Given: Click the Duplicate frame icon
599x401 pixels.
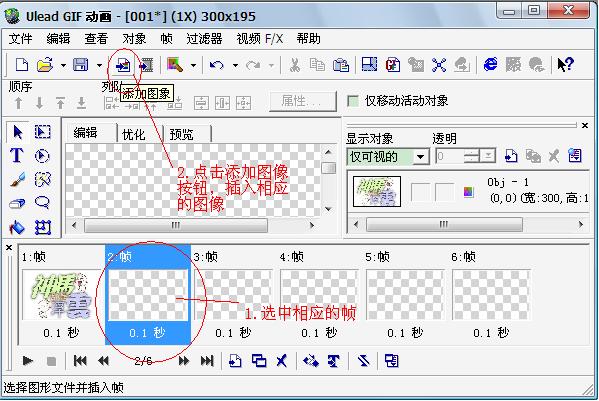Looking at the screenshot, I should click(x=259, y=361).
